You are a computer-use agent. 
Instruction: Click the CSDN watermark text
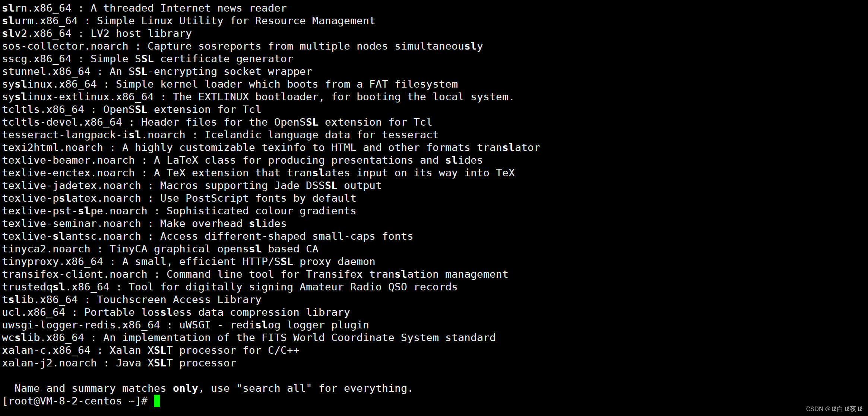click(x=834, y=409)
